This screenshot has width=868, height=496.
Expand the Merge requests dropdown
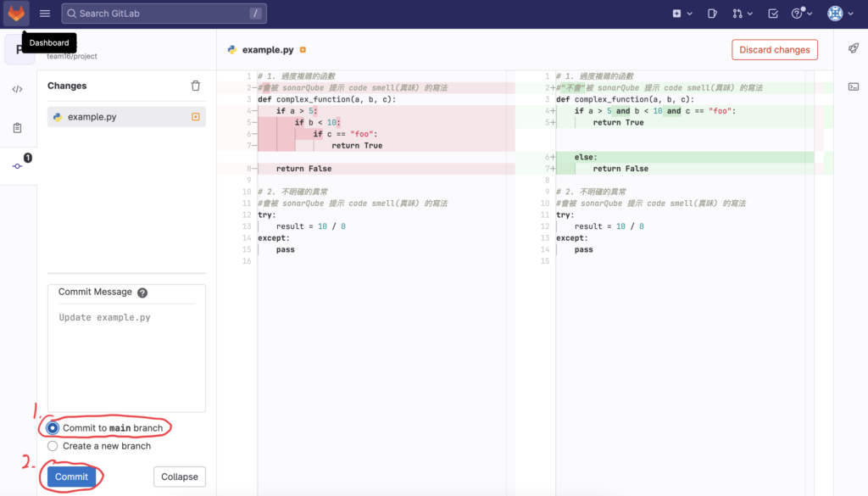click(742, 14)
